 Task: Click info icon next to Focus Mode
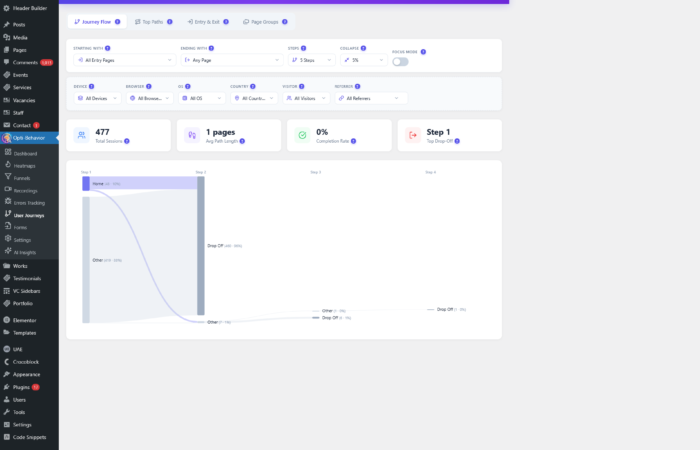click(423, 52)
